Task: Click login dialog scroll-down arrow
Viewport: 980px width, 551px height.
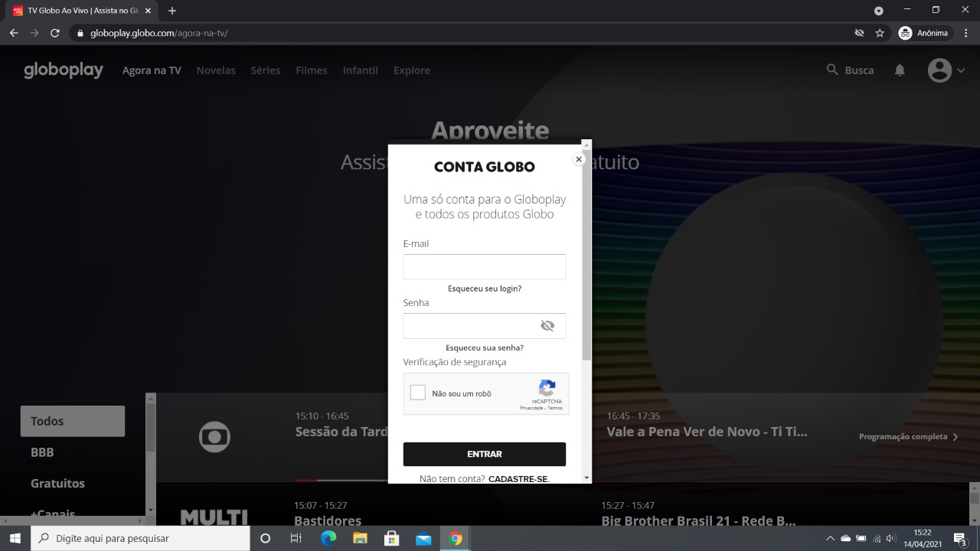Action: tap(586, 478)
